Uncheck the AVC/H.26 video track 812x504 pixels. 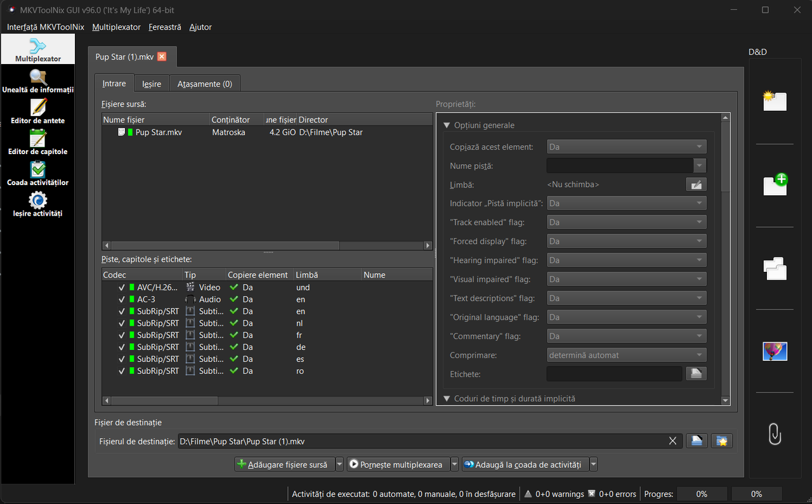click(122, 287)
